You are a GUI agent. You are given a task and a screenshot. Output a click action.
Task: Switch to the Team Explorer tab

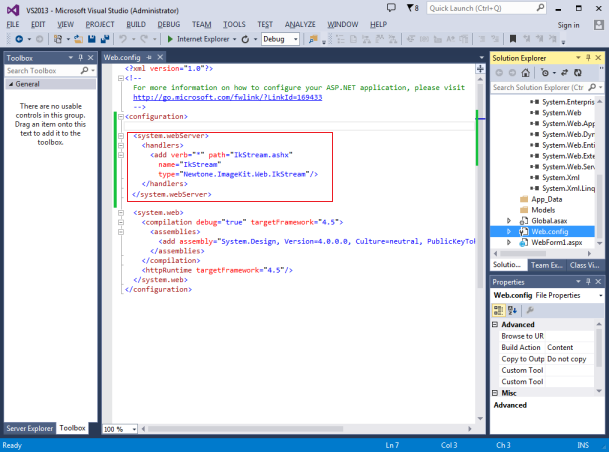point(546,265)
